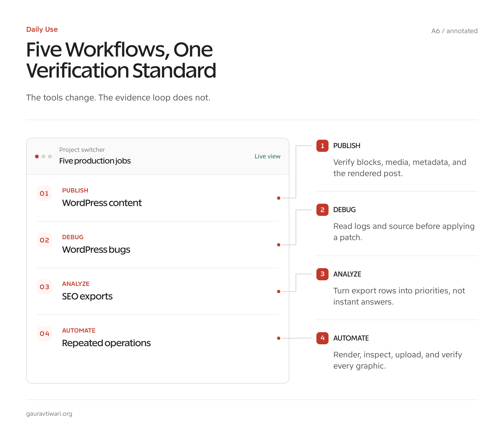Click the red DEBUG label in the list
The width and height of the screenshot is (504, 441).
(73, 237)
